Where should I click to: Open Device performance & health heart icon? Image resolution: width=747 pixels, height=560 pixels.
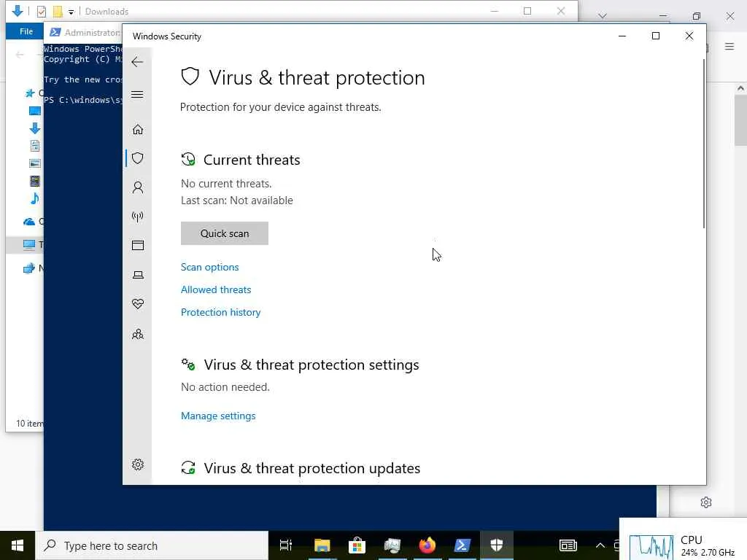click(x=138, y=304)
